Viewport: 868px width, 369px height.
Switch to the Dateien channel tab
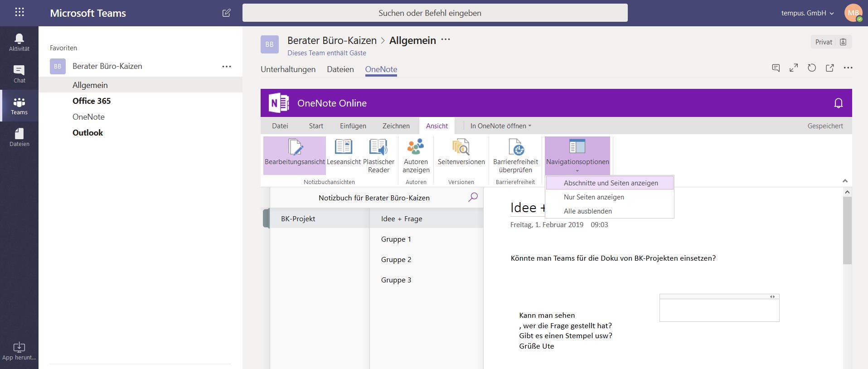pos(340,69)
